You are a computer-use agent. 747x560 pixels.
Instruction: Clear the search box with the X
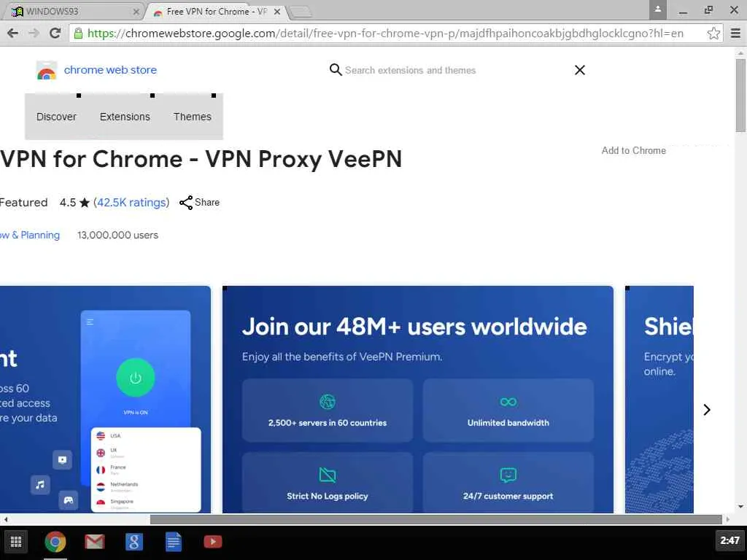tap(580, 70)
